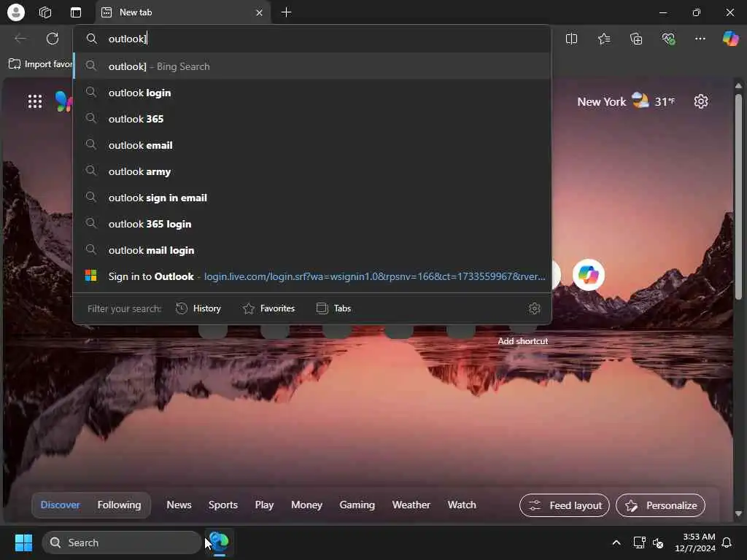This screenshot has height=560, width=747.
Task: Open Feed layout options
Action: coord(565,505)
